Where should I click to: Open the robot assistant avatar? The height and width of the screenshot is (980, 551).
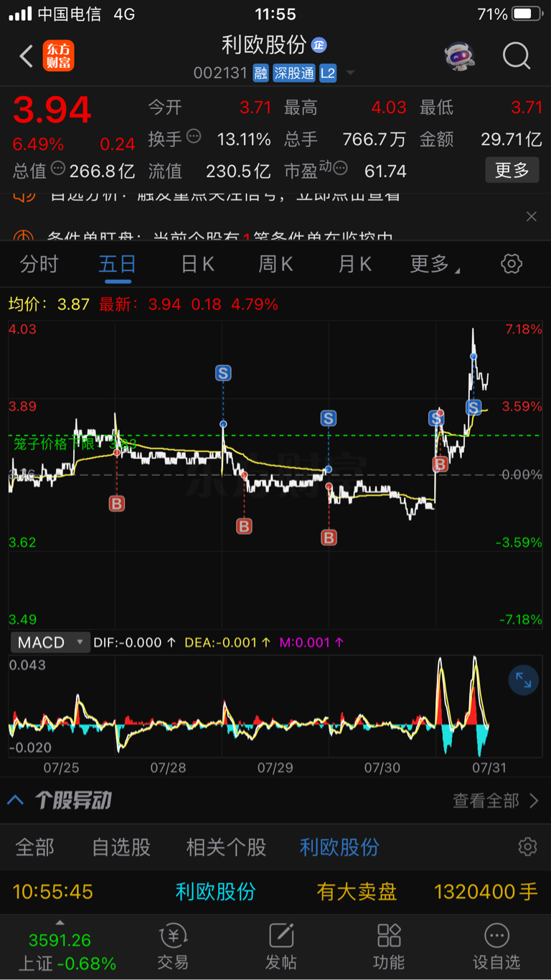(x=460, y=56)
